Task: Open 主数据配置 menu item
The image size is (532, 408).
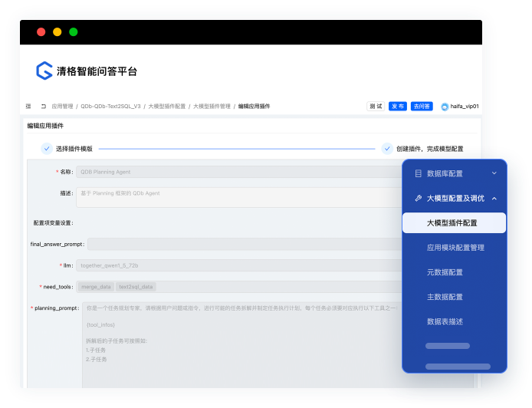Action: (x=445, y=297)
